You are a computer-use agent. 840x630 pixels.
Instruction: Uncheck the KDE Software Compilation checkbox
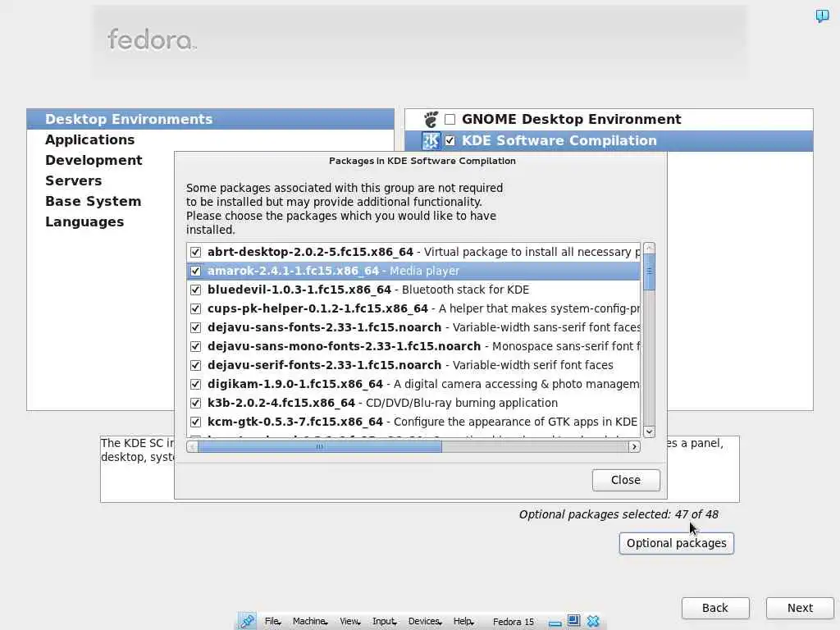[450, 140]
